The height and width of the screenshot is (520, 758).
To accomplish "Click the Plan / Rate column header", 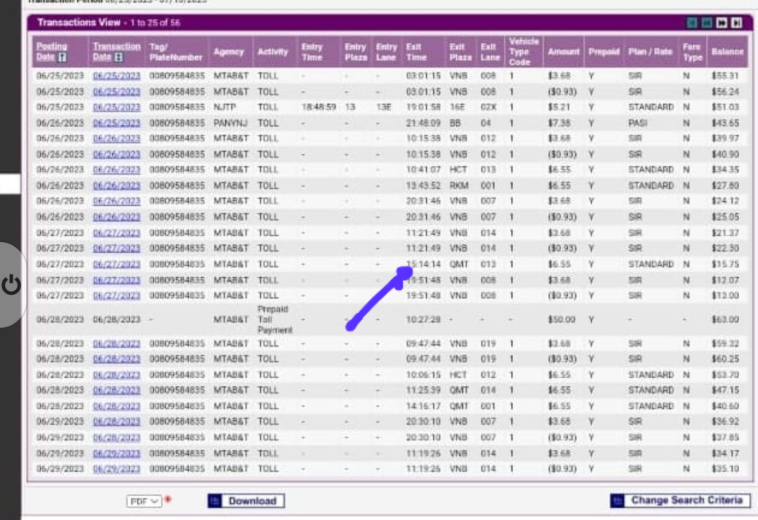I will pyautogui.click(x=650, y=52).
